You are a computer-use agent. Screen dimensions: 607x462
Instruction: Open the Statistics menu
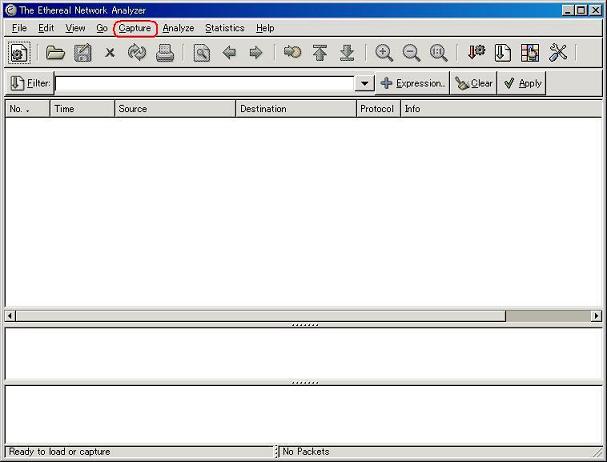pos(225,28)
